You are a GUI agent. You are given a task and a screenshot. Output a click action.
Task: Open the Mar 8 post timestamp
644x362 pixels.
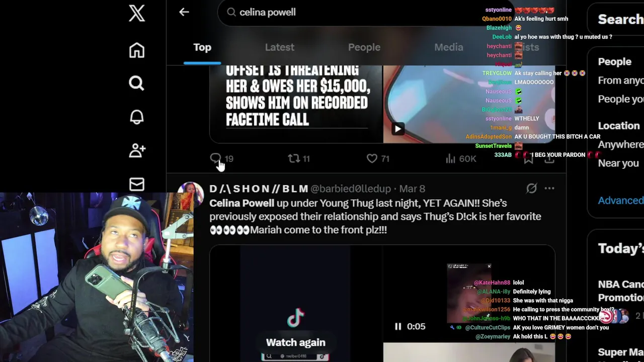412,189
